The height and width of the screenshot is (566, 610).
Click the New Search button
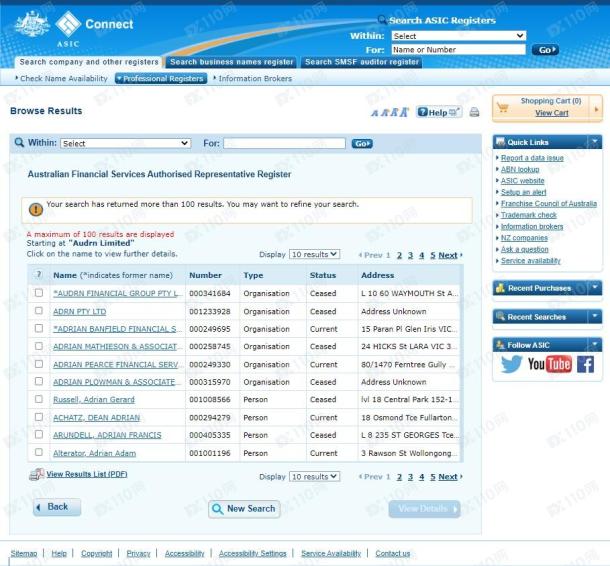[x=244, y=509]
